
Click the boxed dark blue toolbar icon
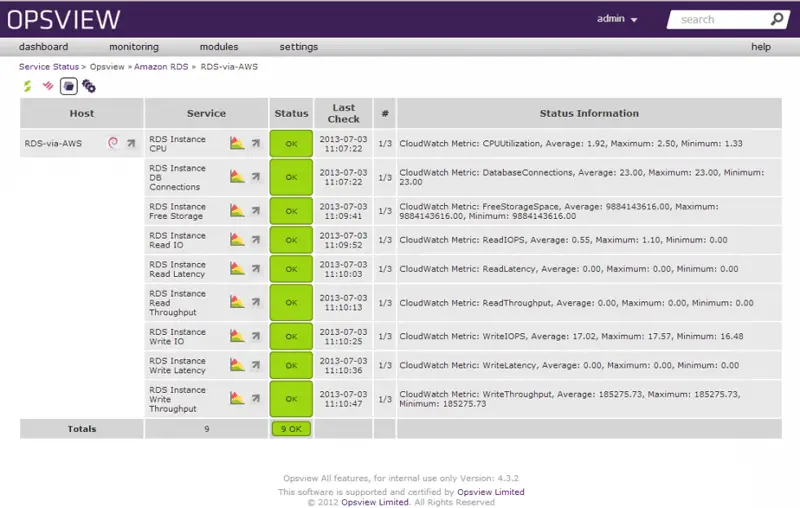(x=69, y=86)
